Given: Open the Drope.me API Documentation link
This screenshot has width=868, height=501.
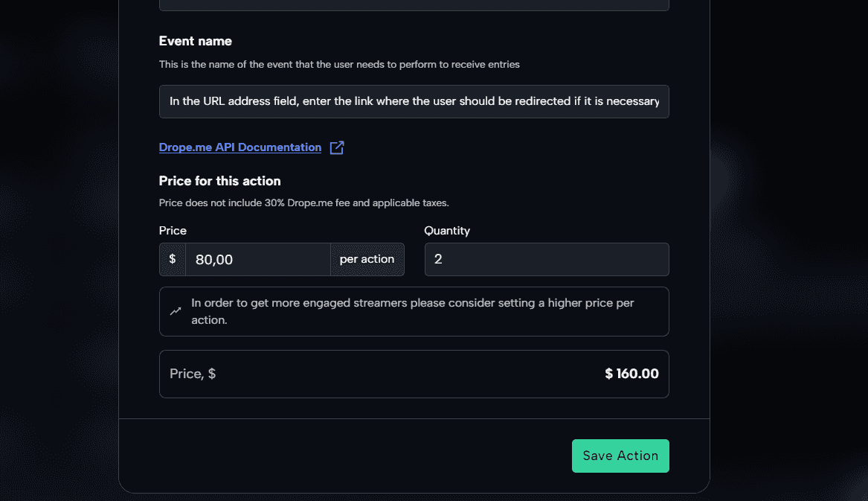Looking at the screenshot, I should tap(239, 147).
